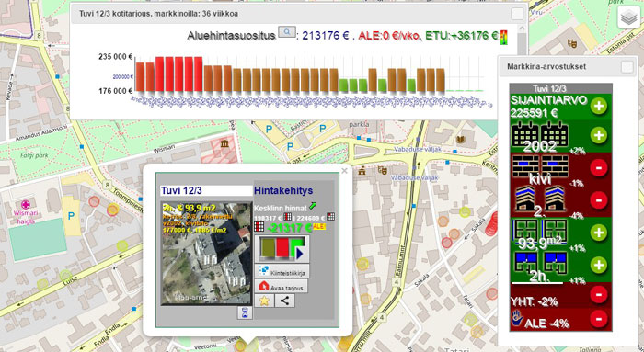The width and height of the screenshot is (644, 352).
Task: Click the pink hospital icon at Wismari haigla
Action: [x=26, y=204]
